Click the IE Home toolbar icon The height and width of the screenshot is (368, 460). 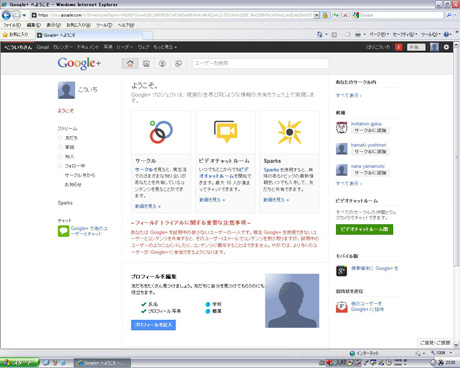pos(319,34)
